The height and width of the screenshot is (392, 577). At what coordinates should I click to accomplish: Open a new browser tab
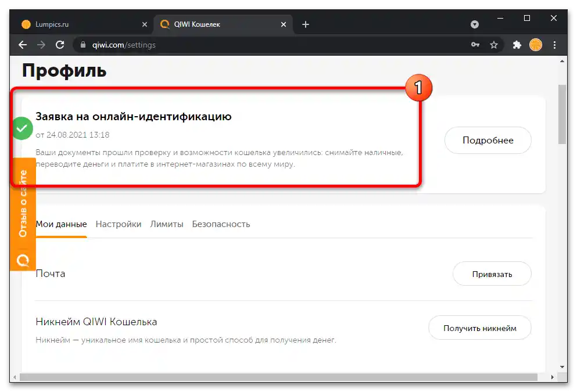306,24
